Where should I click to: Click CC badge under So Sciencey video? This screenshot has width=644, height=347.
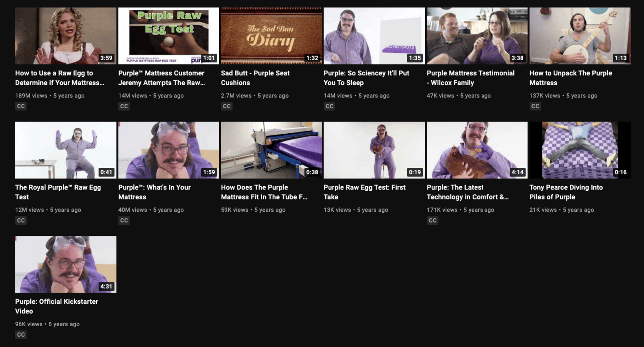pos(329,106)
